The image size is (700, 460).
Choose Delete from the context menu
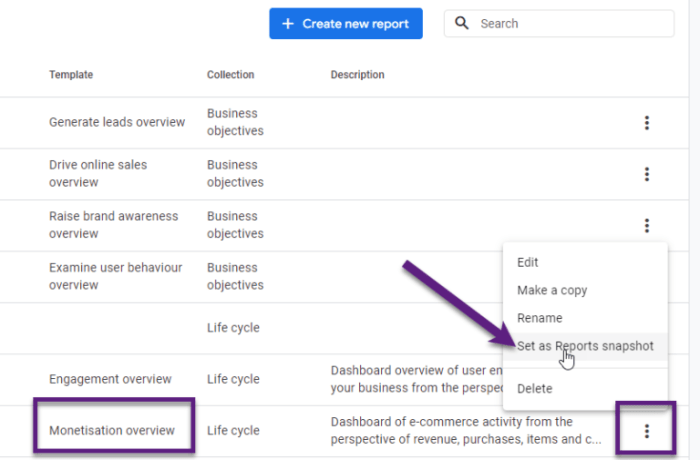click(x=585, y=389)
